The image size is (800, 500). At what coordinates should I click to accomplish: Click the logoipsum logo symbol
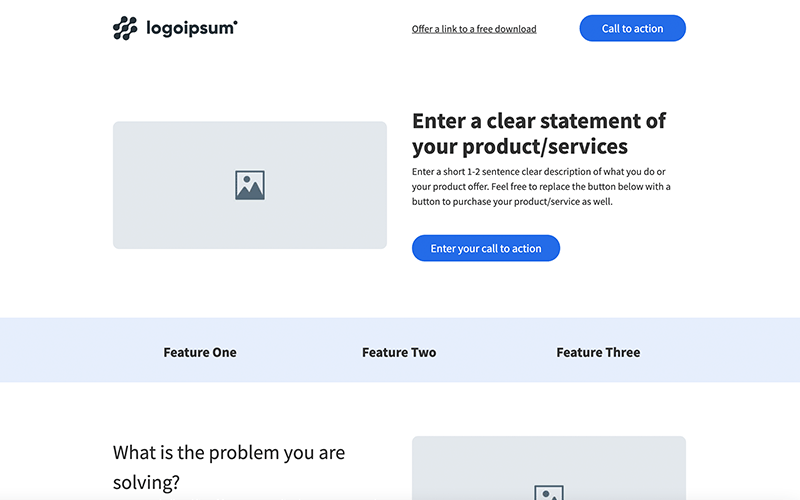125,28
